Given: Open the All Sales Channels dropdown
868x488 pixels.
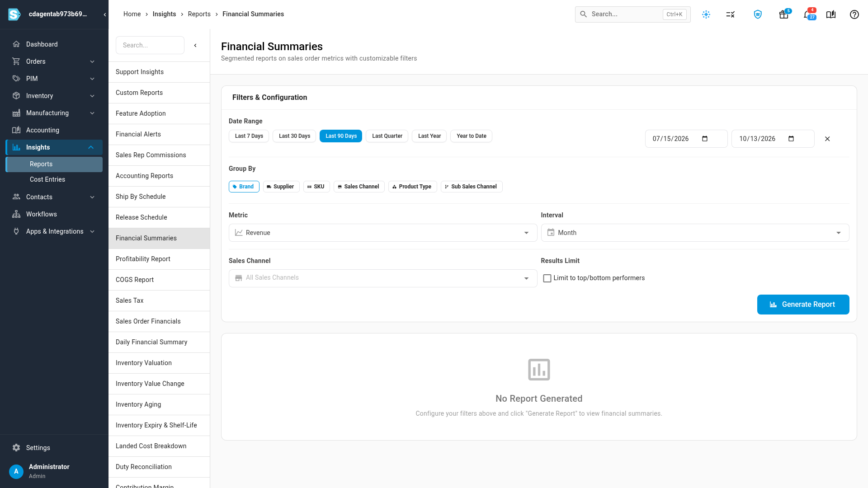Looking at the screenshot, I should 382,278.
